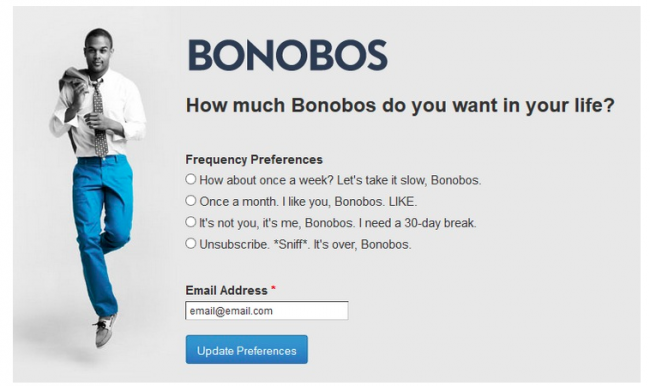Click the man's grey sneaker
Viewport: 650px width, 386px height.
tap(105, 330)
